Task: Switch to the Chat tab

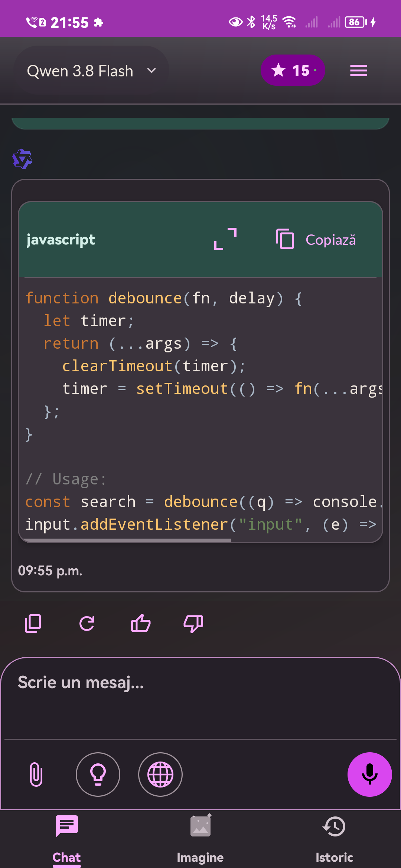Action: [x=67, y=839]
